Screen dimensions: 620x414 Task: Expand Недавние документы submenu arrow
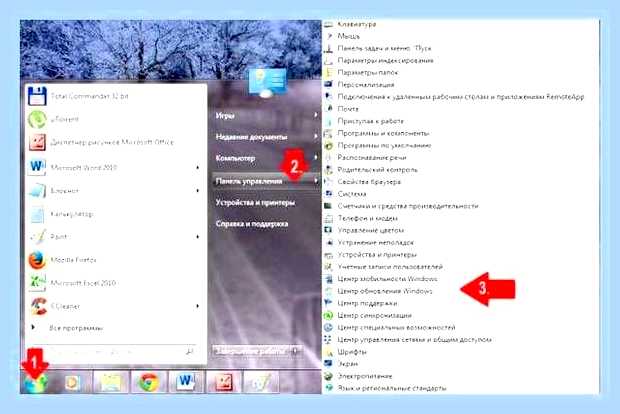pos(316,136)
